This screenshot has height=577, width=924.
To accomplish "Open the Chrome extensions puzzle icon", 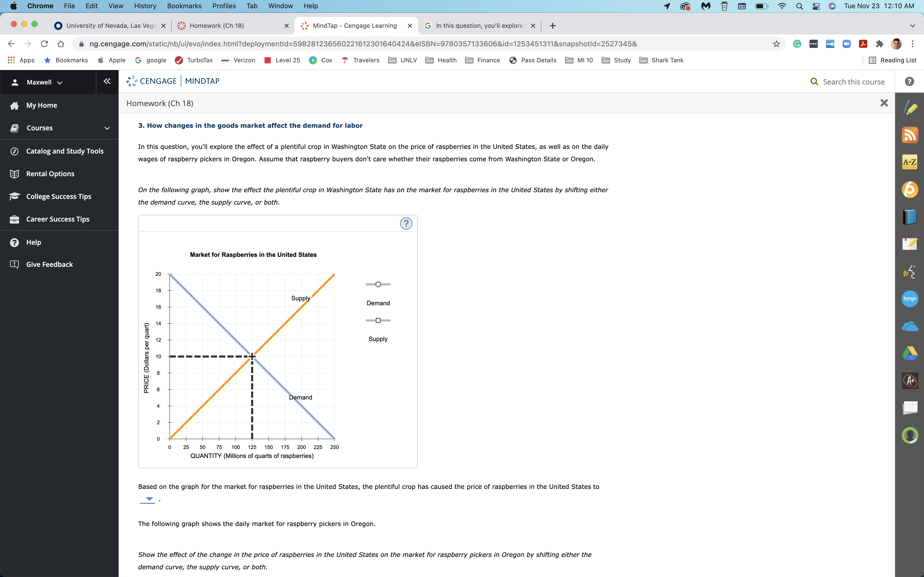I will click(x=880, y=44).
